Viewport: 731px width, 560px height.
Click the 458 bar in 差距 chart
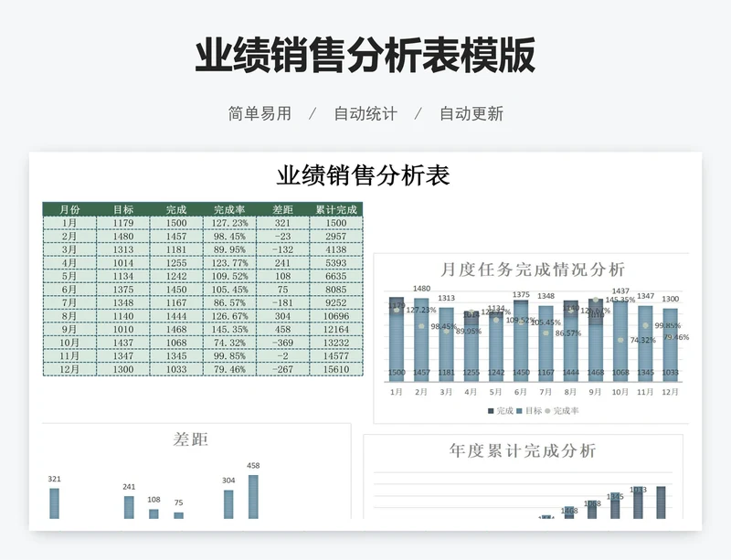pyautogui.click(x=253, y=497)
